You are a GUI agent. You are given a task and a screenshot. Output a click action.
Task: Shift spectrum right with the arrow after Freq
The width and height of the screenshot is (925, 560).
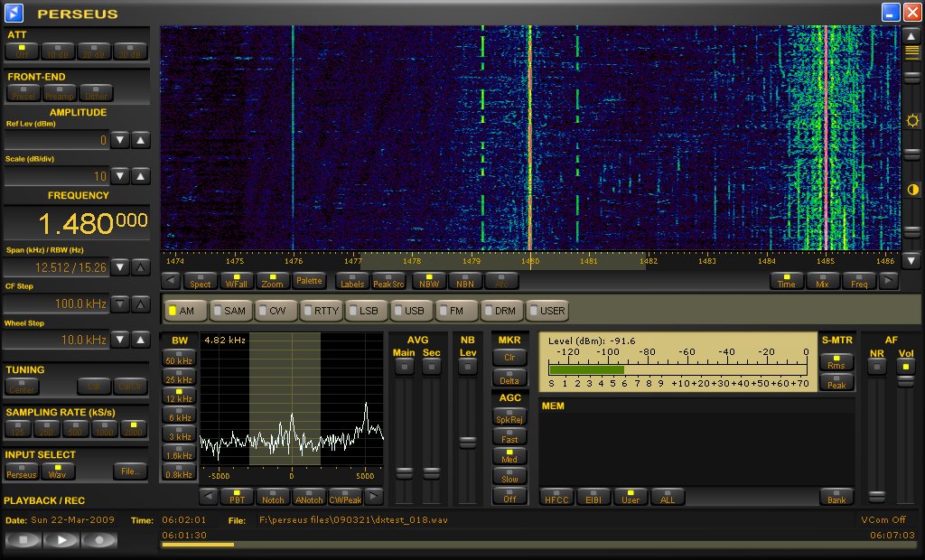888,281
